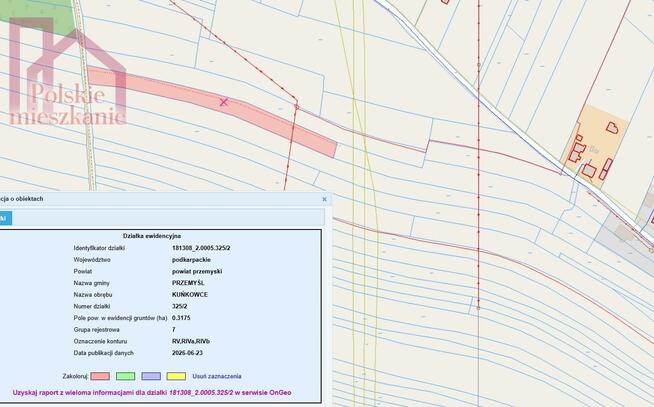Screen dimensions: 654x407
Task: Click the "Działka ewidencyjna" heading
Action: pos(152,236)
